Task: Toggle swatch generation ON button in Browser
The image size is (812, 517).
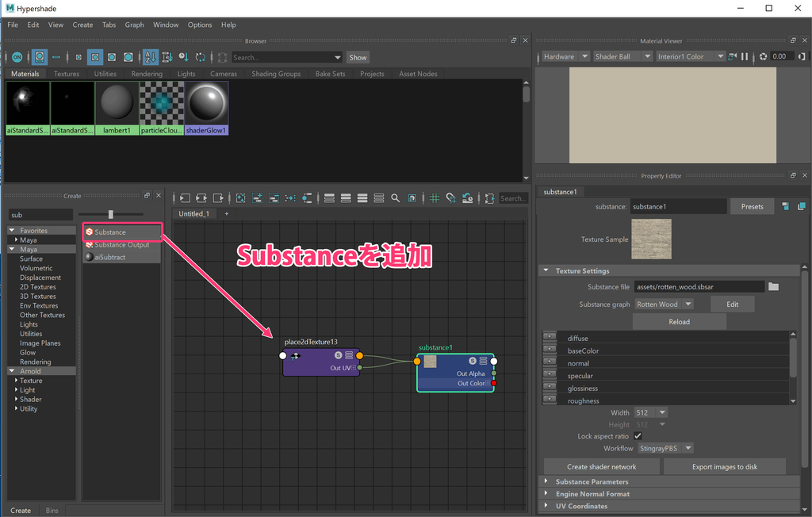Action: click(x=17, y=57)
